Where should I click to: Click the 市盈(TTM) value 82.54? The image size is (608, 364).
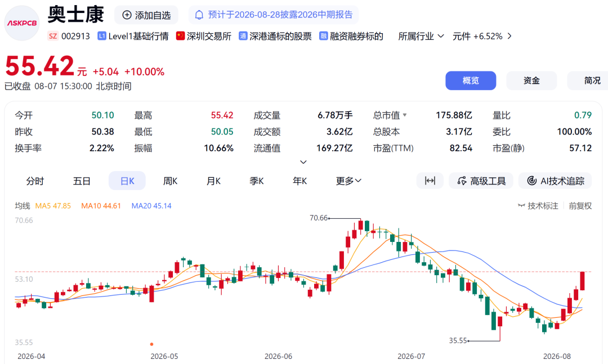coord(461,148)
